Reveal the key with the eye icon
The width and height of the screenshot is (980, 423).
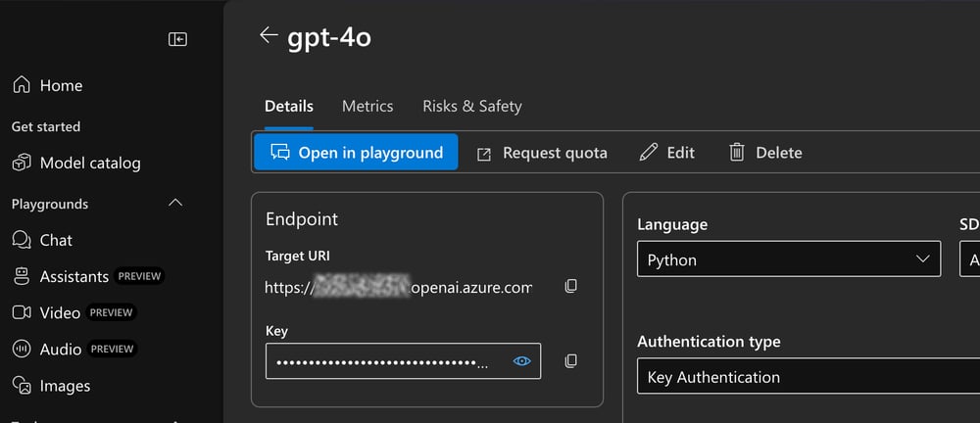pos(522,361)
